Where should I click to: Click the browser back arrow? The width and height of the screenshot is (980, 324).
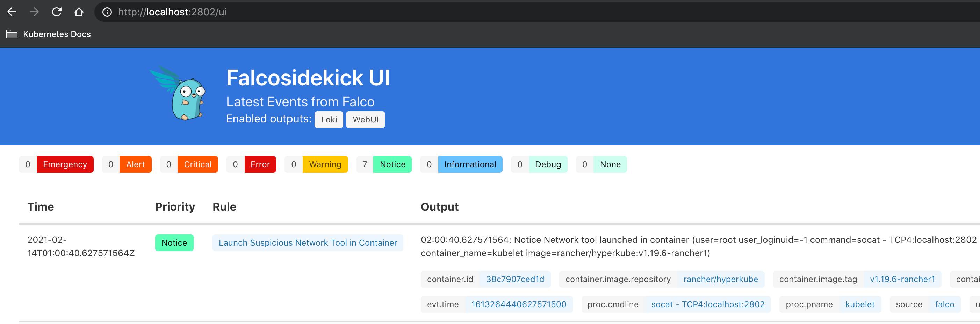pos(13,12)
